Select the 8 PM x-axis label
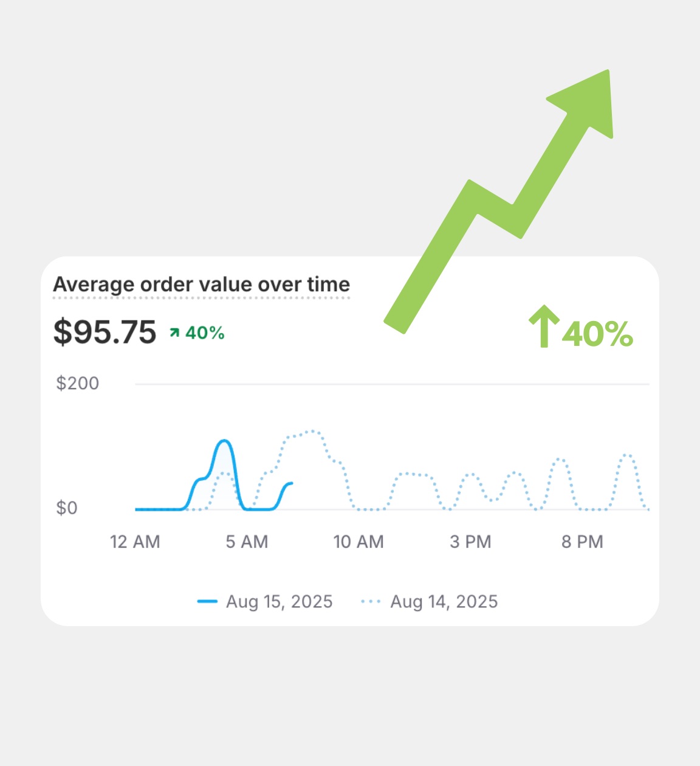Image resolution: width=700 pixels, height=766 pixels. point(582,542)
